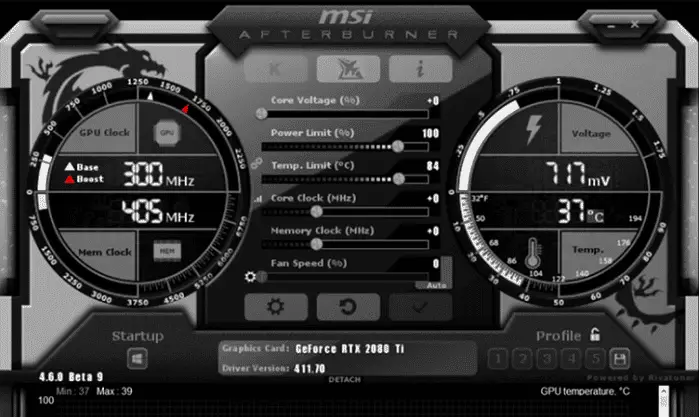
Task: Click the 300 MHz GPU clock readout
Action: [158, 174]
